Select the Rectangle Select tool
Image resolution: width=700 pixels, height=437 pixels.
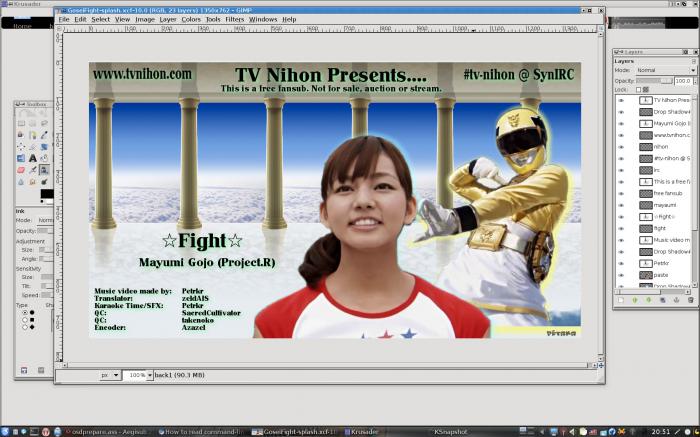[21, 123]
